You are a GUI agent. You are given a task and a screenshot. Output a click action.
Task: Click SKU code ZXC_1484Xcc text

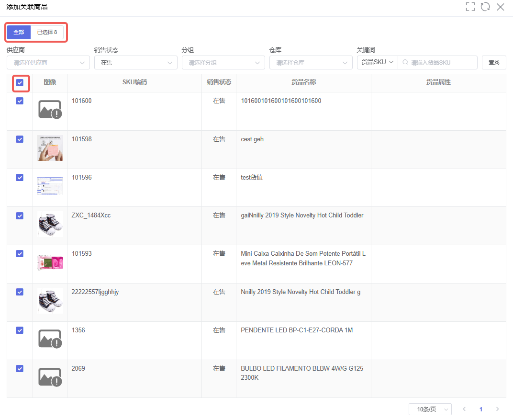[91, 216]
